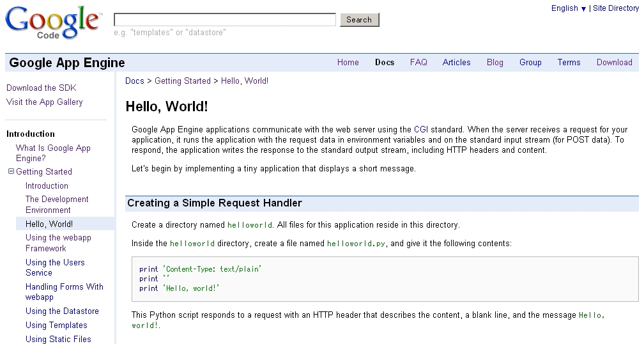The image size is (644, 344).
Task: Open Using the Users Service page
Action: (55, 267)
